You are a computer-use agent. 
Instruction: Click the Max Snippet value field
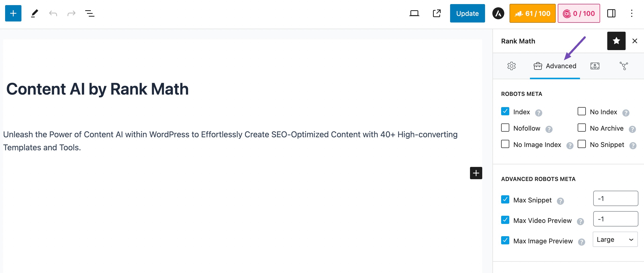click(616, 198)
